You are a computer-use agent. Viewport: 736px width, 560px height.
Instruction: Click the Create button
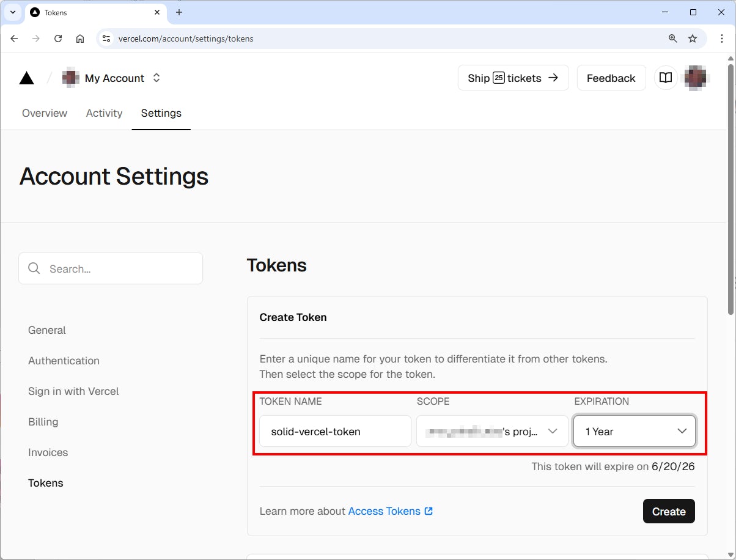[x=669, y=511]
